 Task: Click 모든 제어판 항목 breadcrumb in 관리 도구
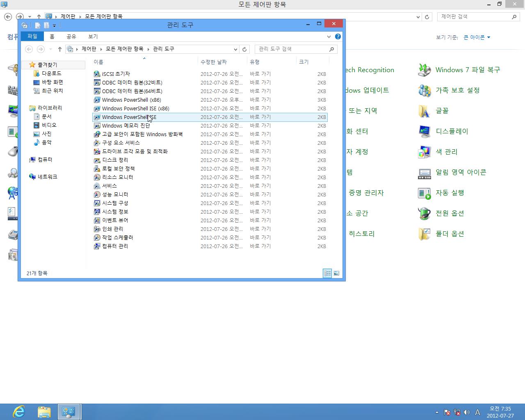[x=125, y=49]
